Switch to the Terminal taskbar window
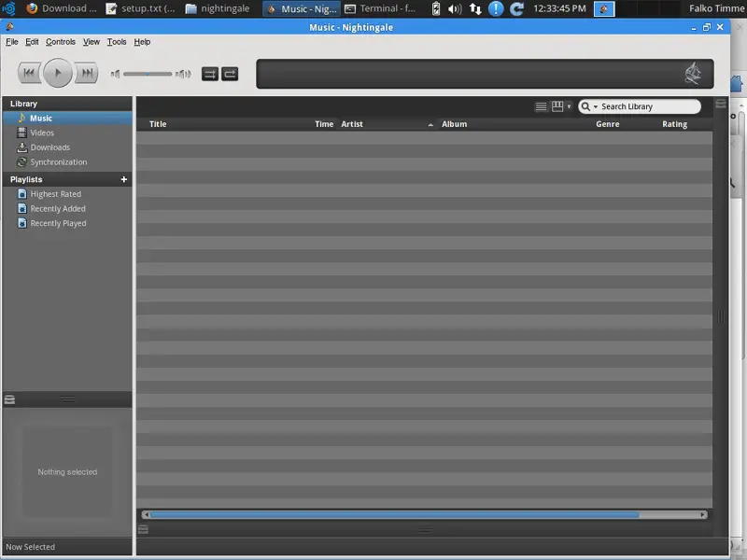This screenshot has width=747, height=560. [x=381, y=8]
